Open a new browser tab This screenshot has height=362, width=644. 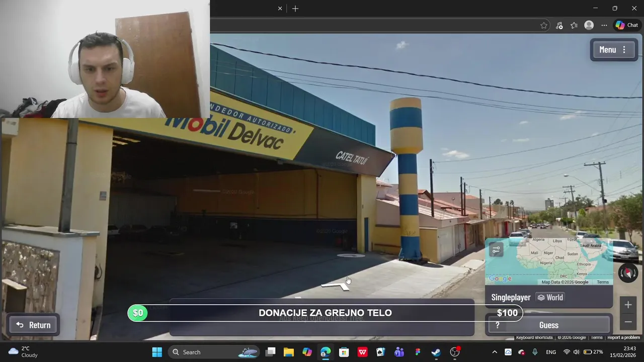pos(295,9)
